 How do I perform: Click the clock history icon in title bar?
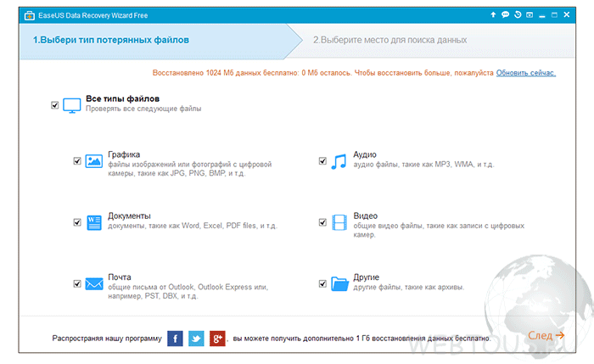[518, 14]
